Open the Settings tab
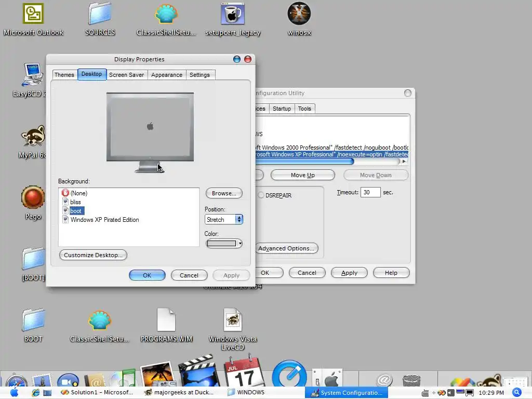532x399 pixels. click(199, 75)
